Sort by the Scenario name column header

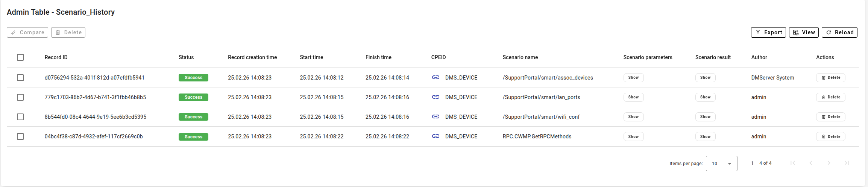520,57
